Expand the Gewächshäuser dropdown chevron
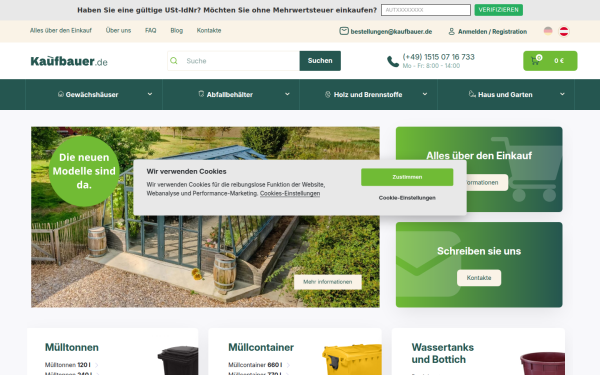 pos(150,94)
